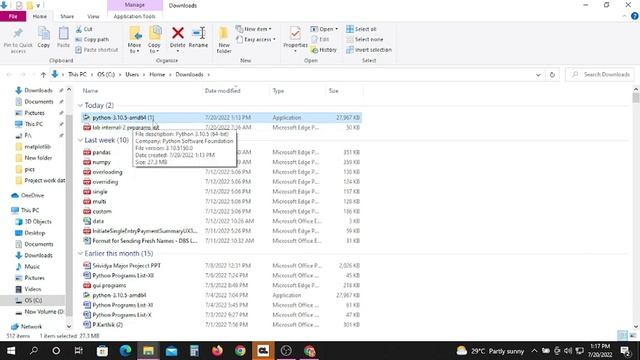Sort by Date modified column header
This screenshot has width=640, height=360.
pos(222,91)
